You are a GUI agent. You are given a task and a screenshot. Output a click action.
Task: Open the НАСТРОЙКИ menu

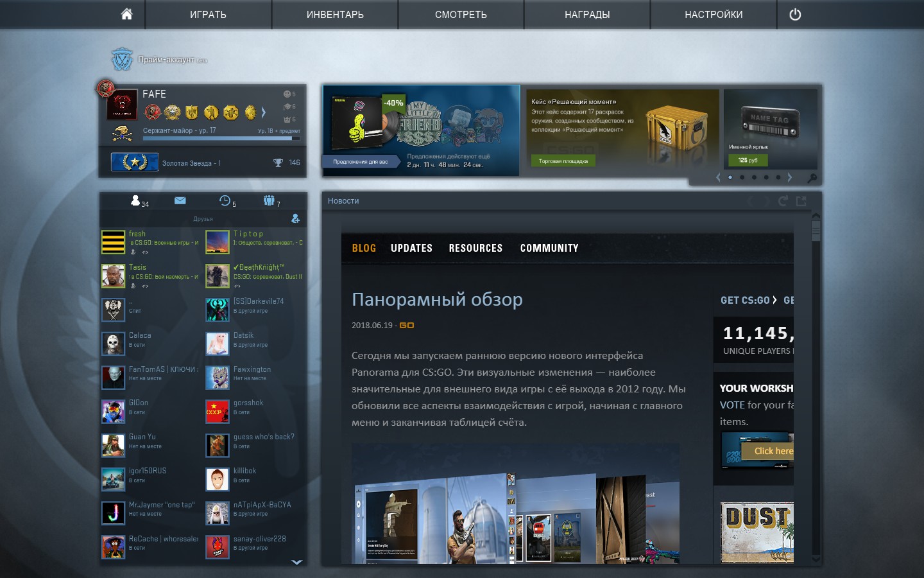tap(714, 14)
